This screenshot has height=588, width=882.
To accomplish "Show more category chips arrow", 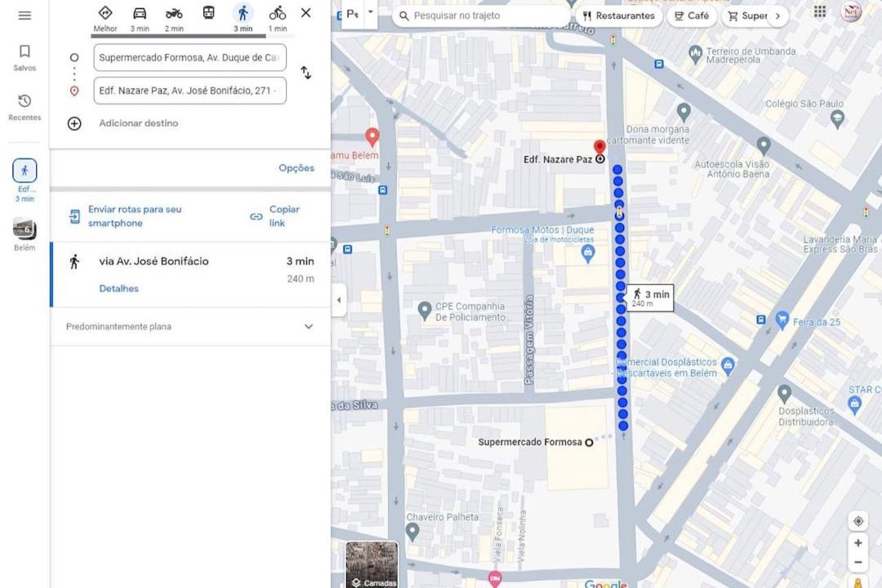I will tap(778, 16).
